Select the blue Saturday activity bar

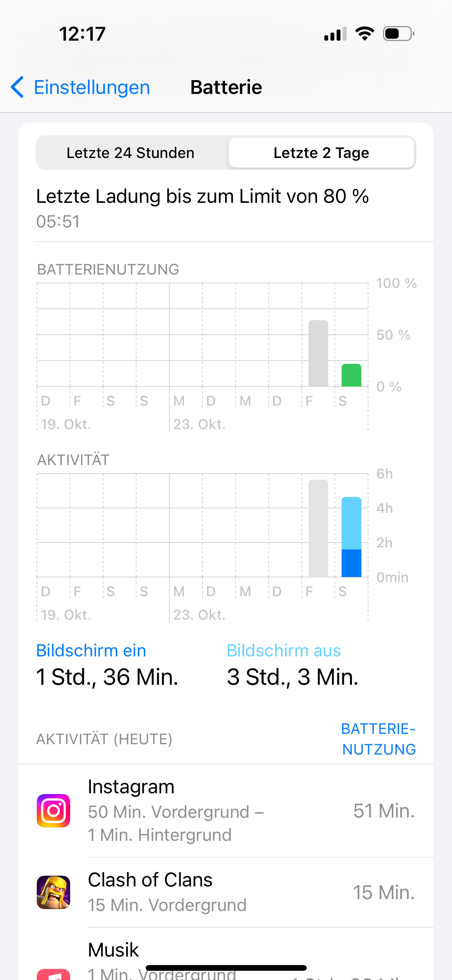[351, 537]
